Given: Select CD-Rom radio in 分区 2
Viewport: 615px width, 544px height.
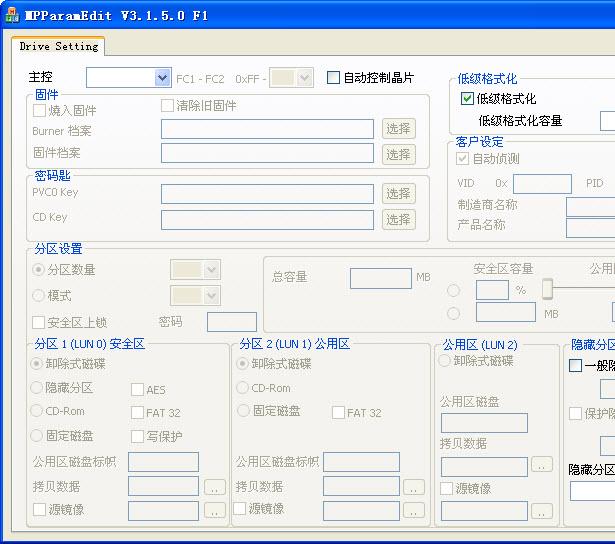Looking at the screenshot, I should [x=242, y=388].
